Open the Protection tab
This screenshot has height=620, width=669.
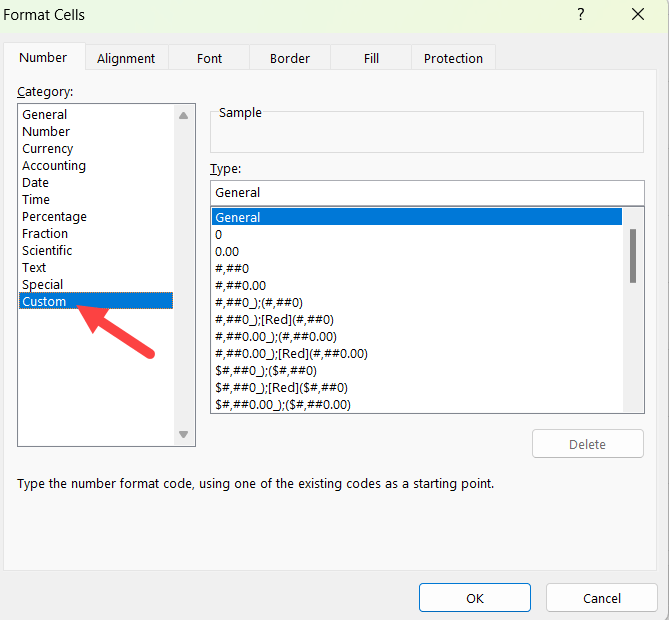(x=453, y=58)
